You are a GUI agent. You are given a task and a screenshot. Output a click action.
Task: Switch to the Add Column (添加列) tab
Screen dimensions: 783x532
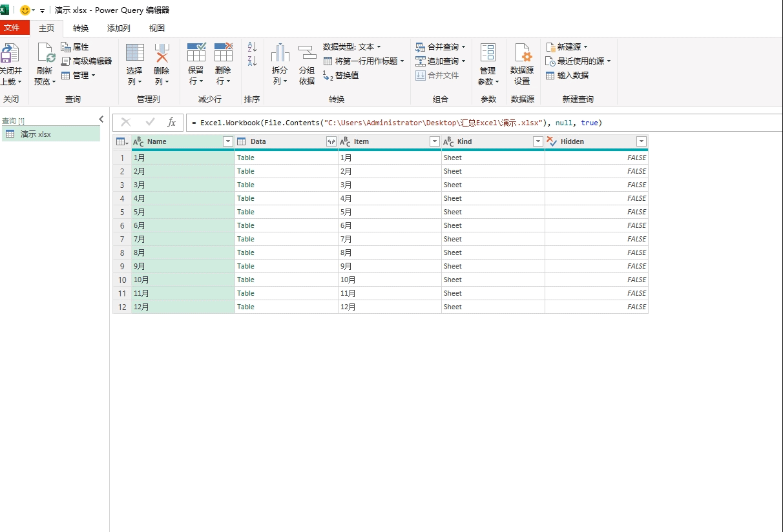(119, 28)
